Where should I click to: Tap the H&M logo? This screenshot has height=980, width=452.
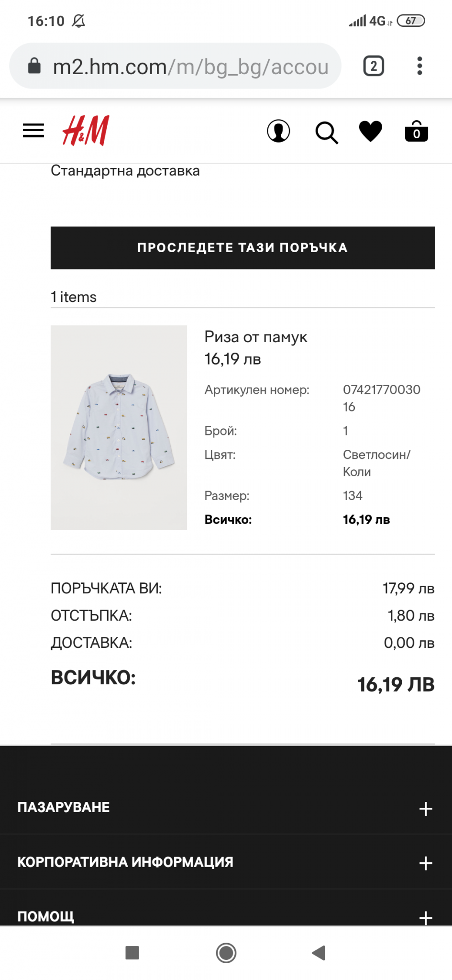tap(86, 130)
